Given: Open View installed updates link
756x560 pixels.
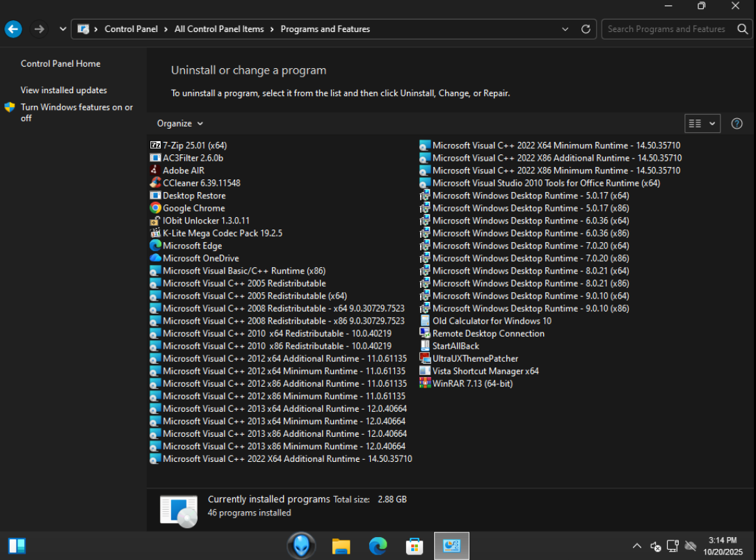Looking at the screenshot, I should click(64, 90).
